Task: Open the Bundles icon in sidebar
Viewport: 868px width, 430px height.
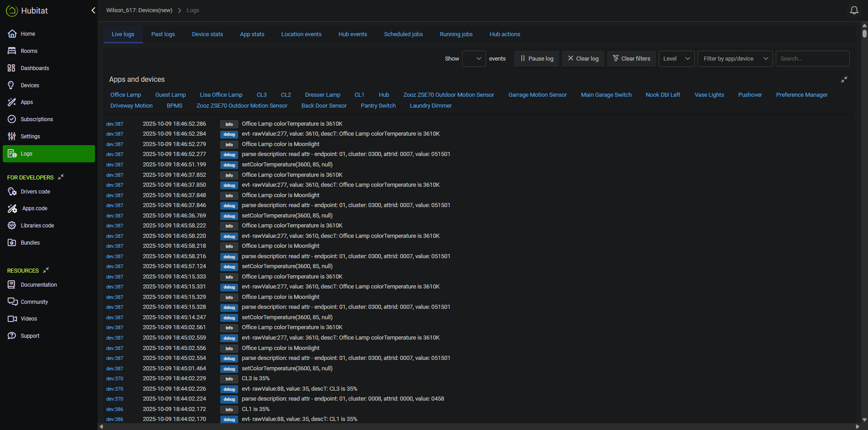Action: pos(12,243)
